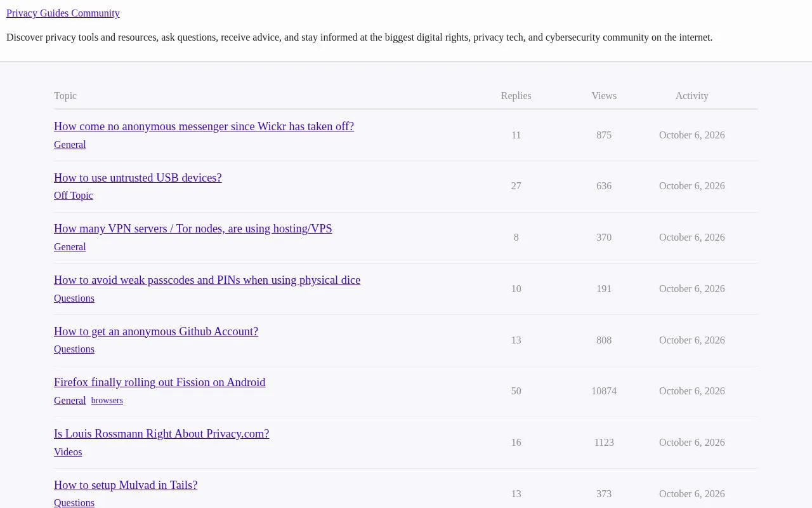Open Questions category under Mulvad Tails topic
Viewport: 812px width, 508px height.
click(74, 503)
